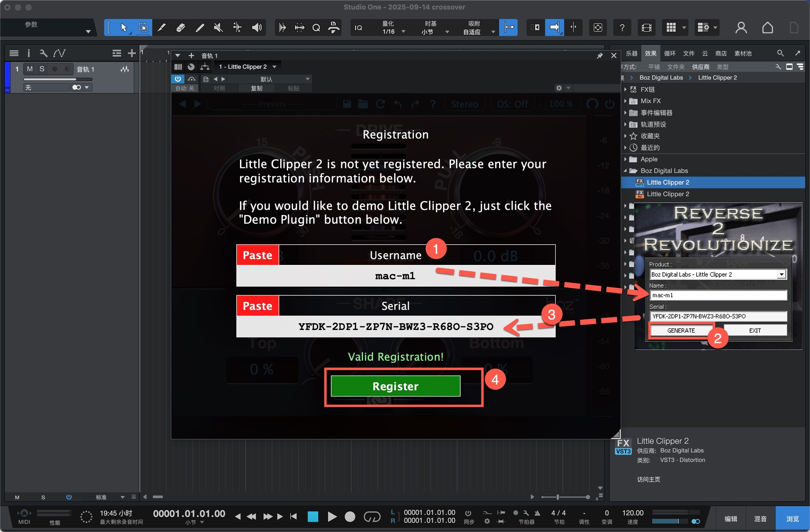Open Product dropdown in keygen window
The height and width of the screenshot is (532, 810).
pos(781,275)
